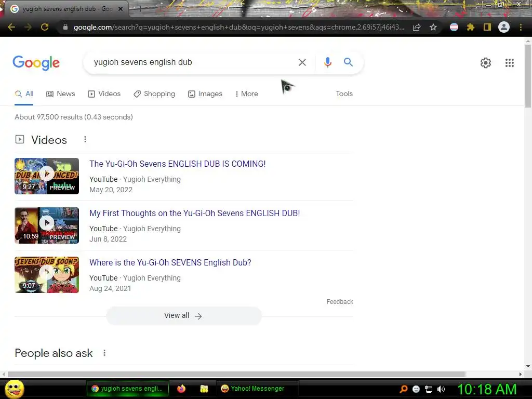Open the smiley start menu button
The image size is (532, 399).
(x=14, y=389)
